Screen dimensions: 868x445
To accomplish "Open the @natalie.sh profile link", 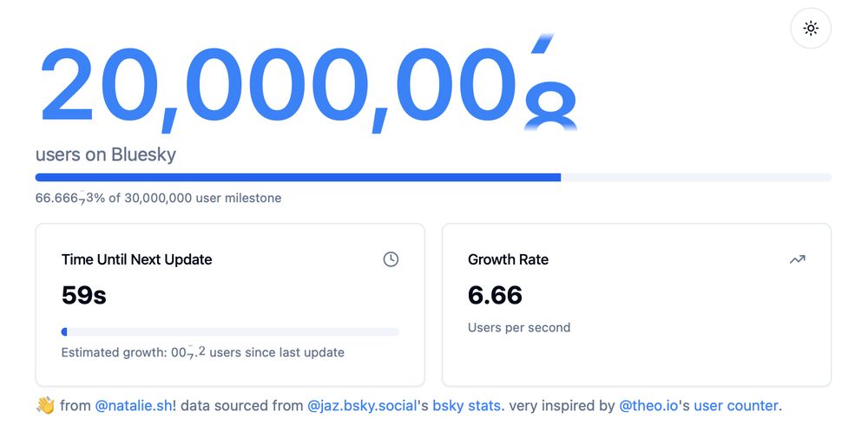I will tap(134, 406).
